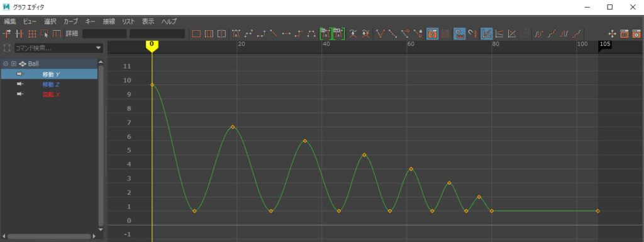Select the Lattice Deform Keys tool
This screenshot has width=644, height=242.
pos(32,34)
